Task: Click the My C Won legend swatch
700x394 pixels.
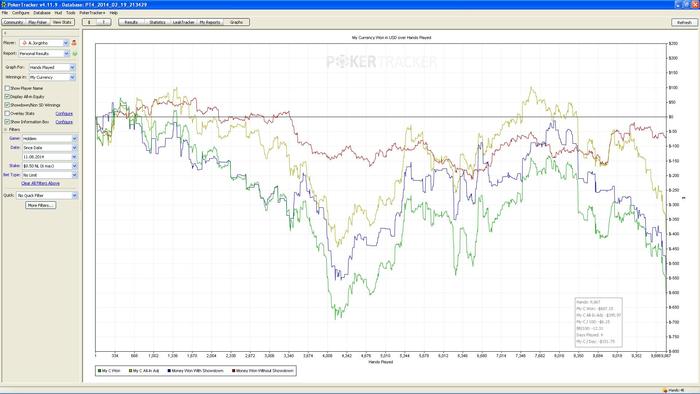Action: point(100,371)
